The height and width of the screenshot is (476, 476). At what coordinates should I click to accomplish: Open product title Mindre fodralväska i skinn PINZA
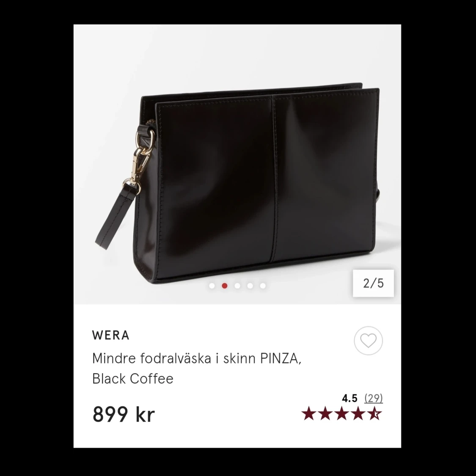pos(197,358)
